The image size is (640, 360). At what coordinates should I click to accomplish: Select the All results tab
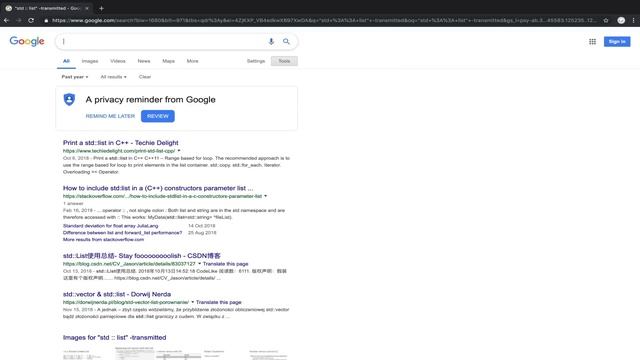(66, 61)
